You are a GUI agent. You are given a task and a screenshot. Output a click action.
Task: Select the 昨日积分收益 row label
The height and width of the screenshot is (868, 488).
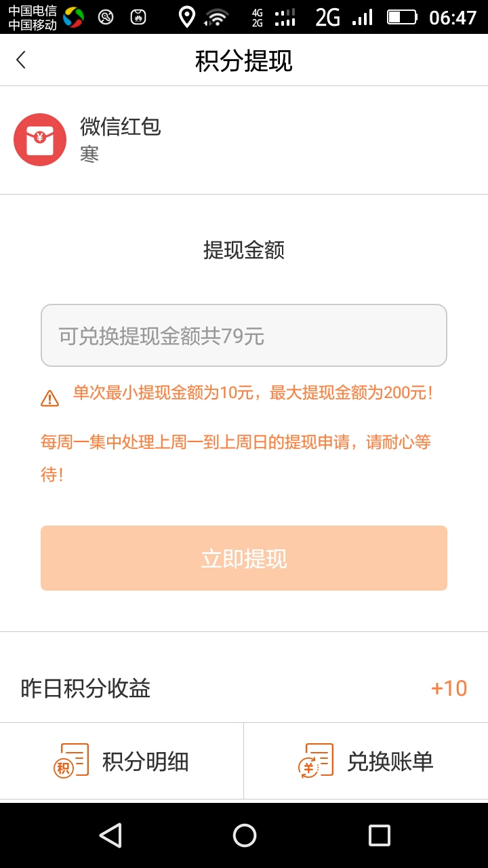(x=85, y=688)
